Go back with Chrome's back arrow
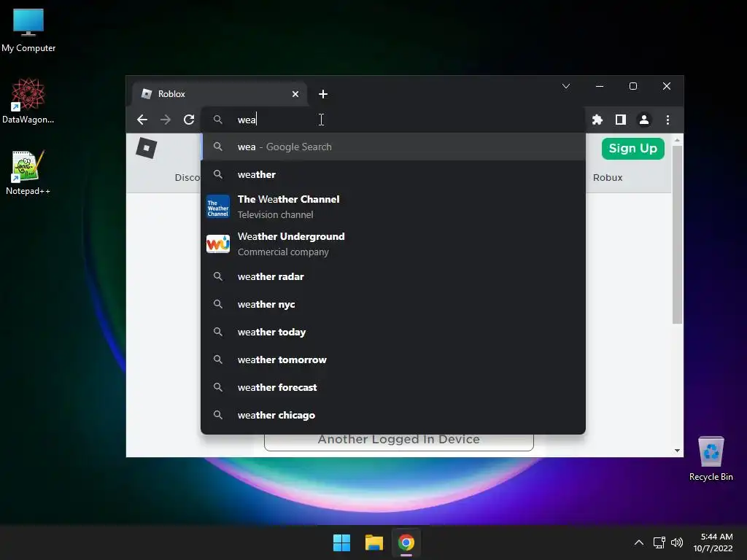The image size is (747, 560). 142,120
